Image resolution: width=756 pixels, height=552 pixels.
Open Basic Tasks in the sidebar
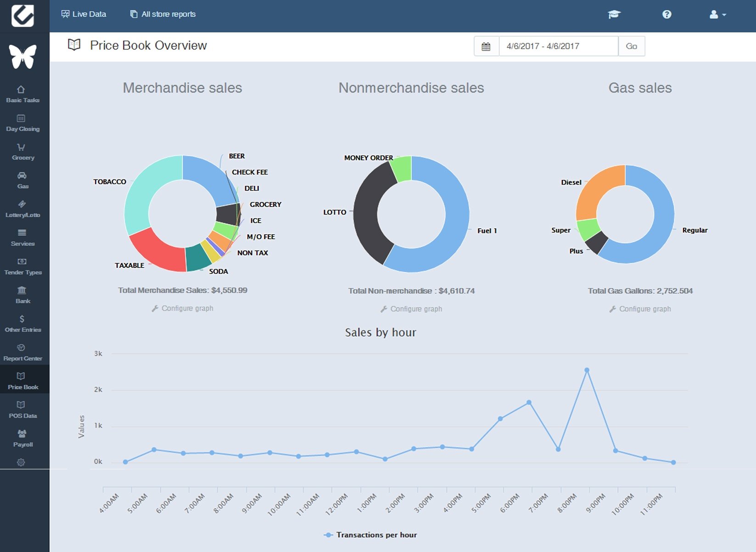pyautogui.click(x=22, y=94)
